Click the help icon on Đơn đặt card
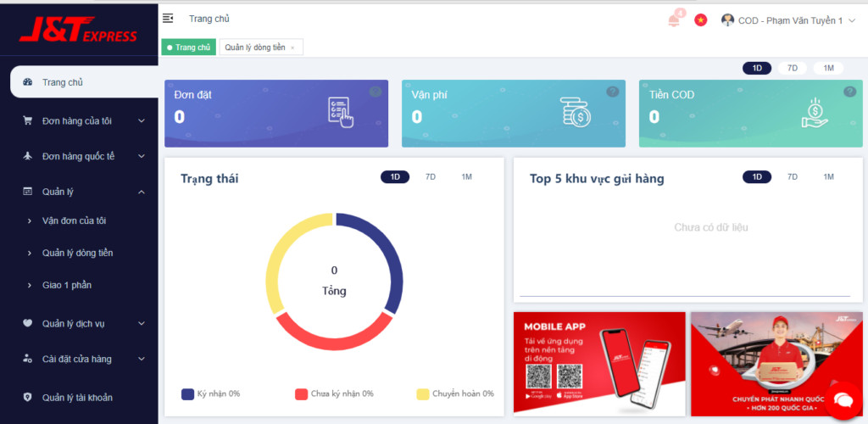 tap(376, 92)
